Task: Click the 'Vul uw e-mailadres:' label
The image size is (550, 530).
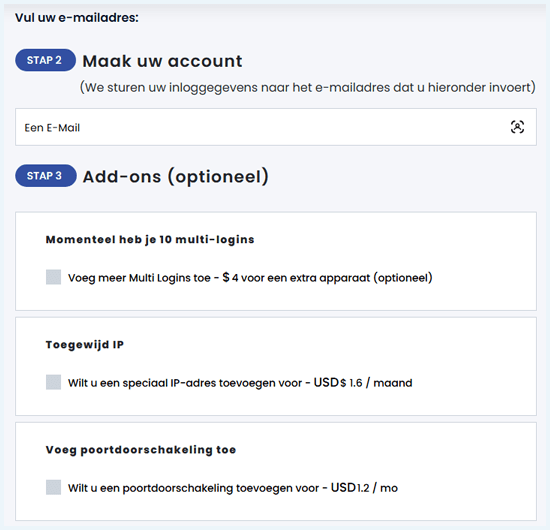Action: [77, 18]
